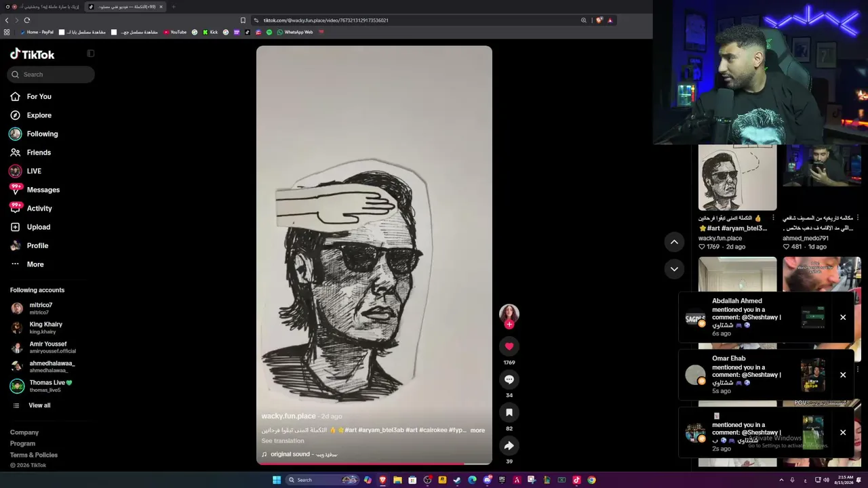This screenshot has width=868, height=488.
Task: Open the YouTube bookmark
Action: point(174,32)
